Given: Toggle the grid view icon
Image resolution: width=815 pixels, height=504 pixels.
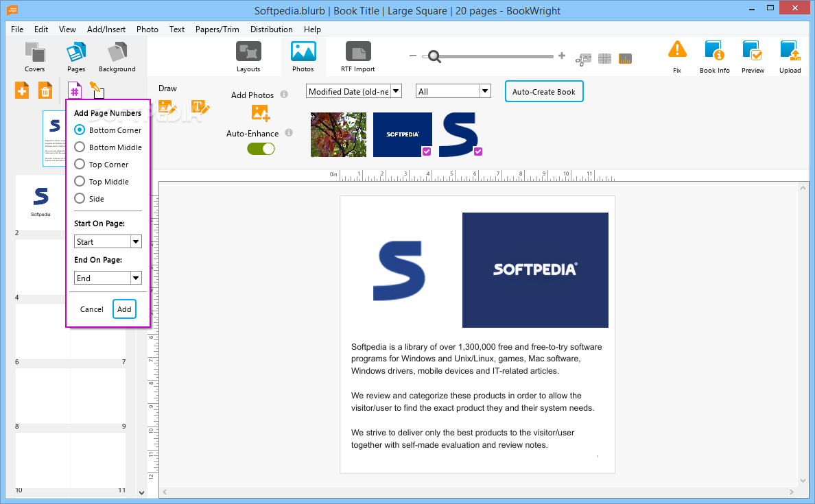Looking at the screenshot, I should click(604, 59).
